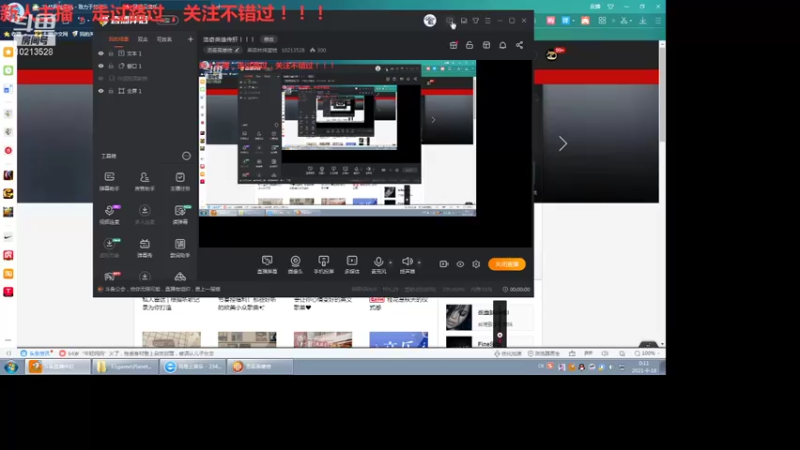The height and width of the screenshot is (450, 800).
Task: Add a 摄像头 camera source
Action: pyautogui.click(x=295, y=265)
